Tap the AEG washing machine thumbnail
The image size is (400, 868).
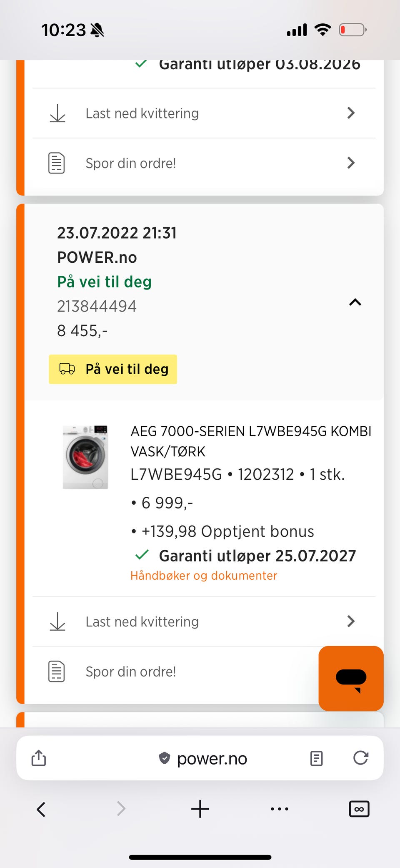pos(85,457)
